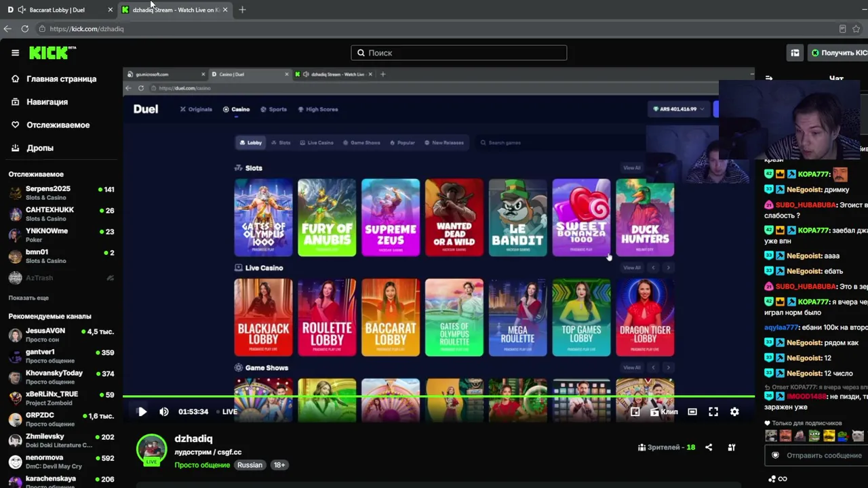The width and height of the screenshot is (868, 488).
Task: Close the Baccarat Lobby | Duel tab
Action: pos(111,9)
